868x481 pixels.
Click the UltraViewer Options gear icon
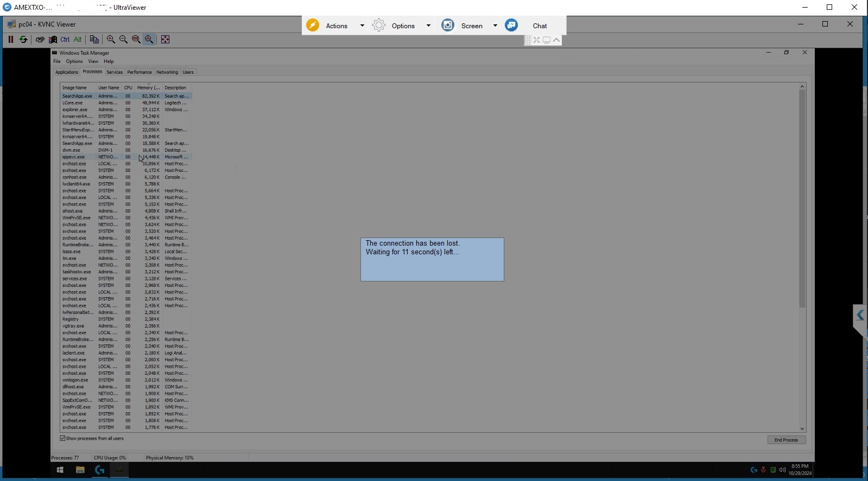point(379,25)
